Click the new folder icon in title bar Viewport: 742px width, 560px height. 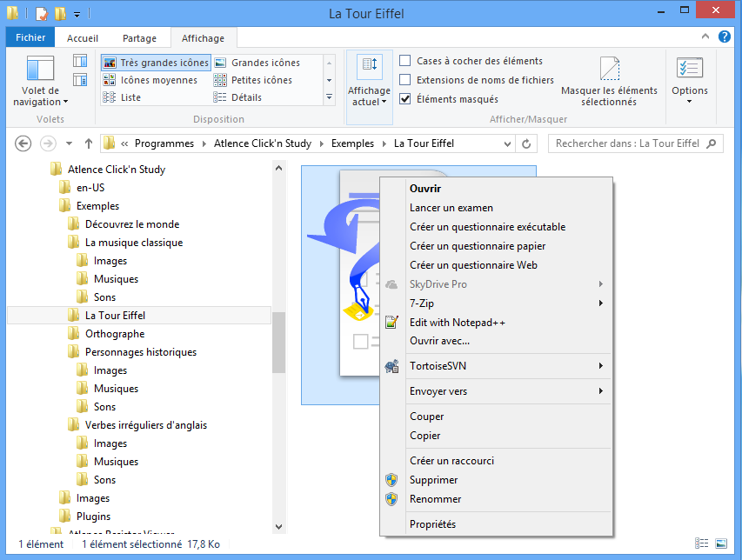(x=60, y=13)
